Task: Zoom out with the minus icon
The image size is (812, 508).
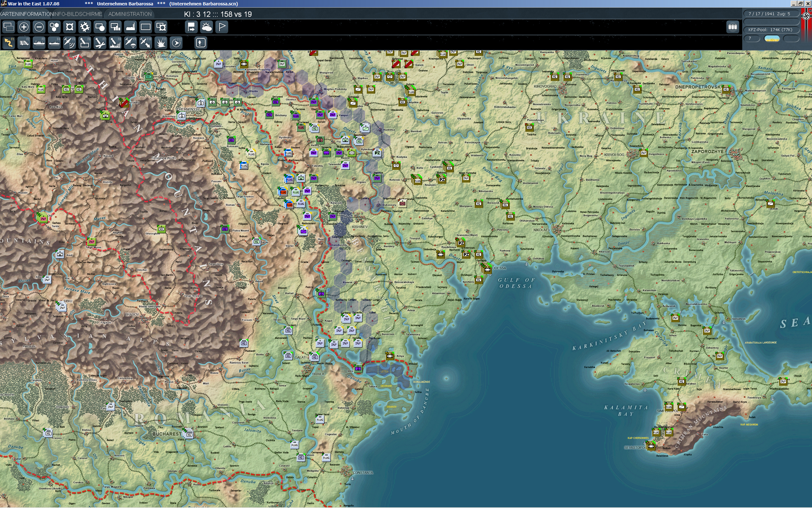Action: pyautogui.click(x=39, y=27)
